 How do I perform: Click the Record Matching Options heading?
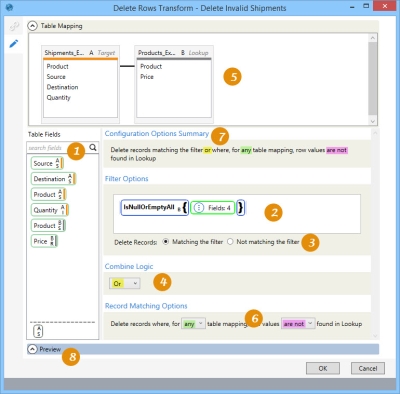pos(146,306)
